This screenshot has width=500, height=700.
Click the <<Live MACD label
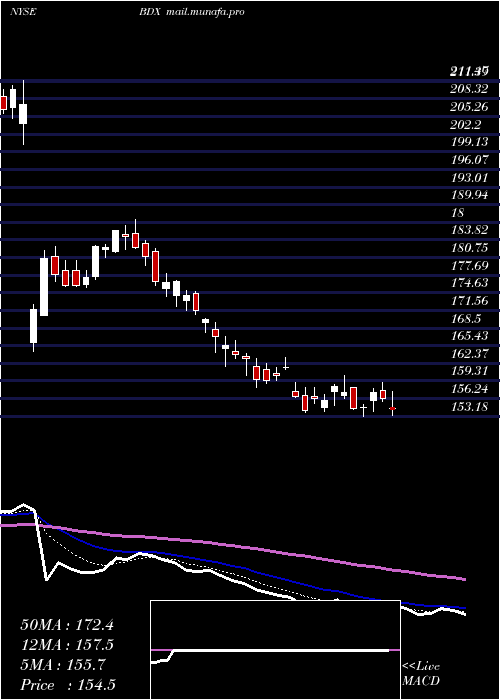point(421,674)
